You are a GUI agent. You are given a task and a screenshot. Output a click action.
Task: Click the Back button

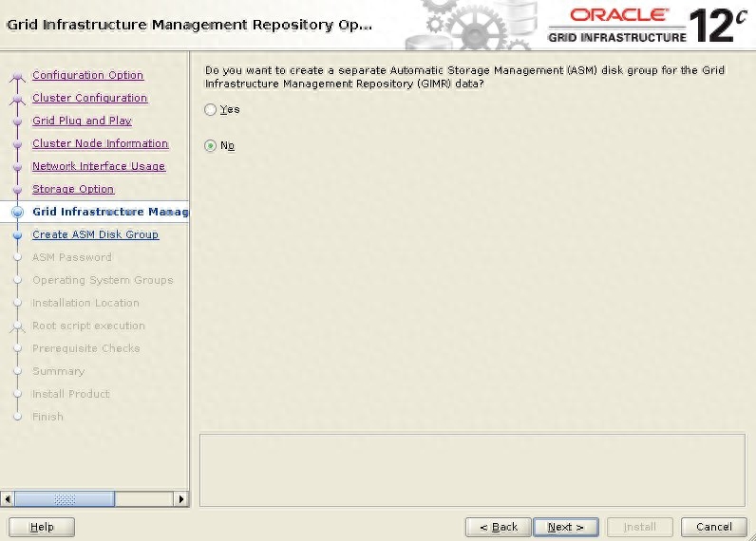[x=498, y=527]
